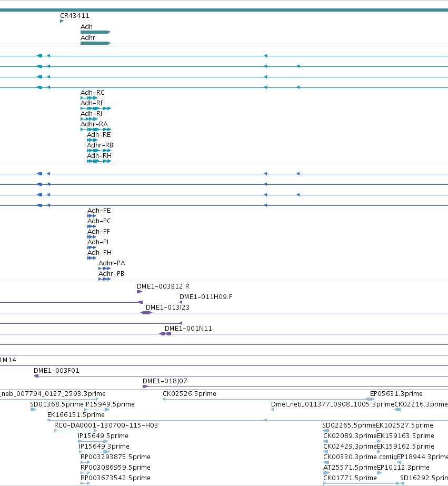Viewport: 448px width, 486px height.
Task: Select the EP10112.3prime EST label
Action: [x=403, y=468]
